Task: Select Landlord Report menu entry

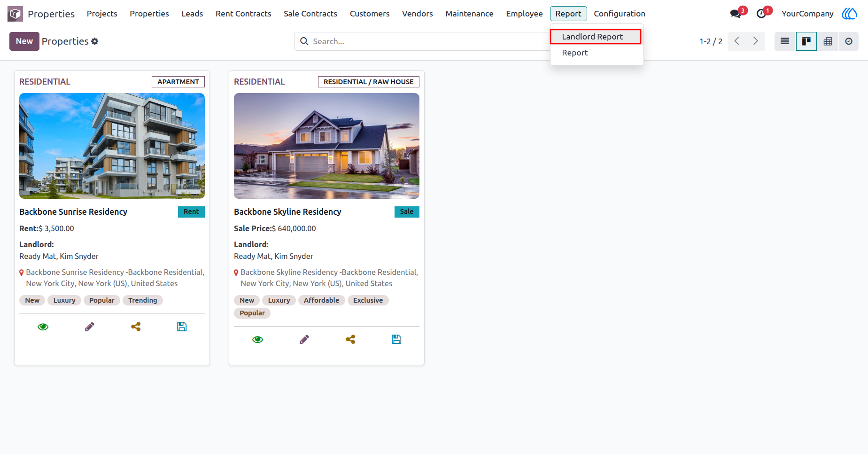Action: tap(596, 37)
